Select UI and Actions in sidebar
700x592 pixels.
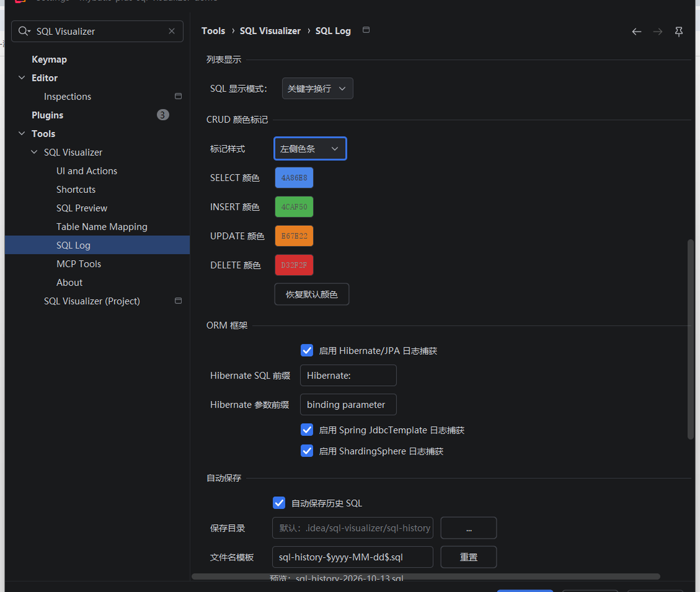86,171
